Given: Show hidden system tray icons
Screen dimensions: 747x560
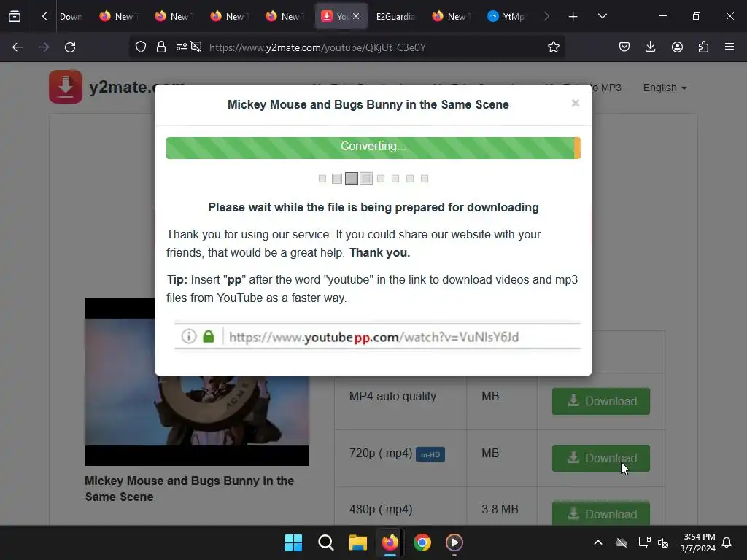Looking at the screenshot, I should 598,542.
